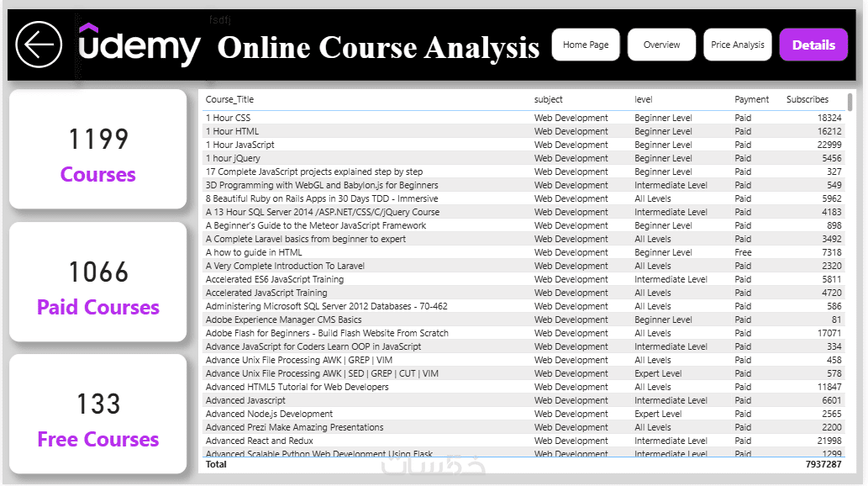This screenshot has width=868, height=486.
Task: Click 'Expert Level' in Advanced Node.js row
Action: point(658,414)
